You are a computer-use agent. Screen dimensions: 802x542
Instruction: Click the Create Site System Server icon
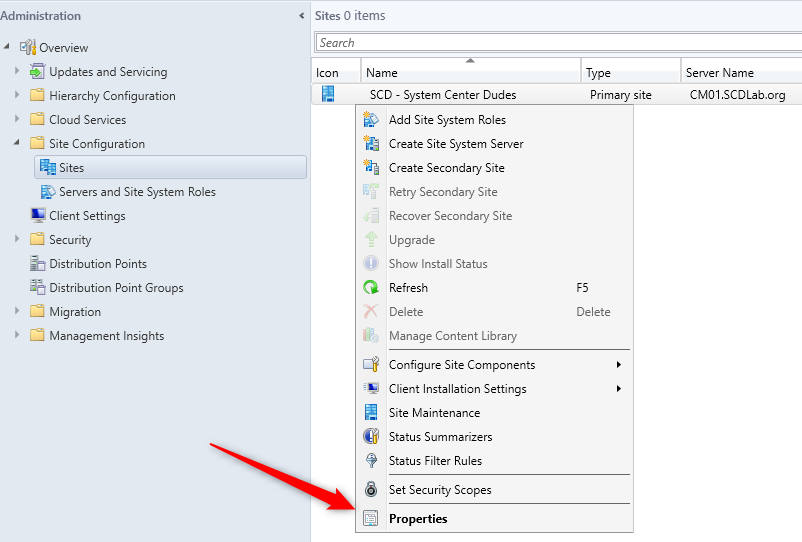(371, 144)
